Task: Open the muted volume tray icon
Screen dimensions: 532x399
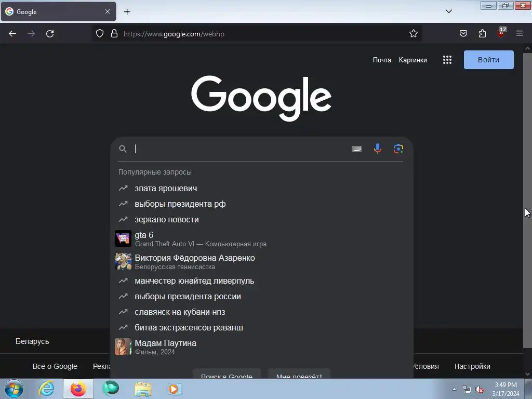Action: click(x=480, y=390)
